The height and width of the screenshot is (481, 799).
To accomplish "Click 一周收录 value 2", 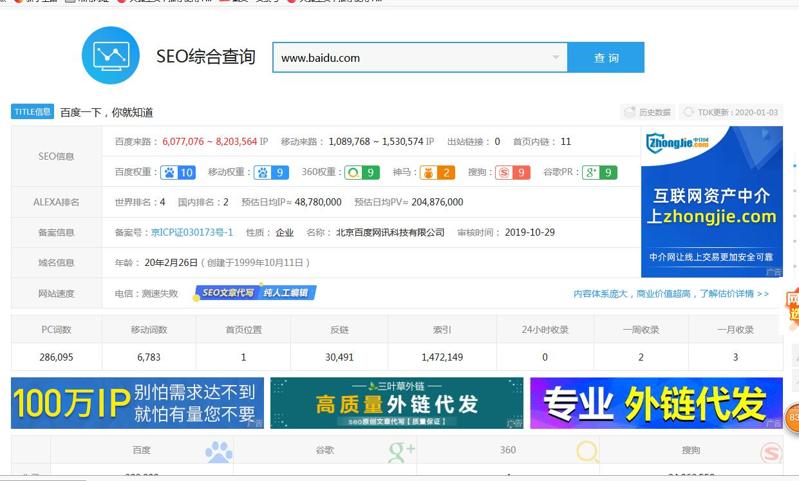I will pos(641,357).
